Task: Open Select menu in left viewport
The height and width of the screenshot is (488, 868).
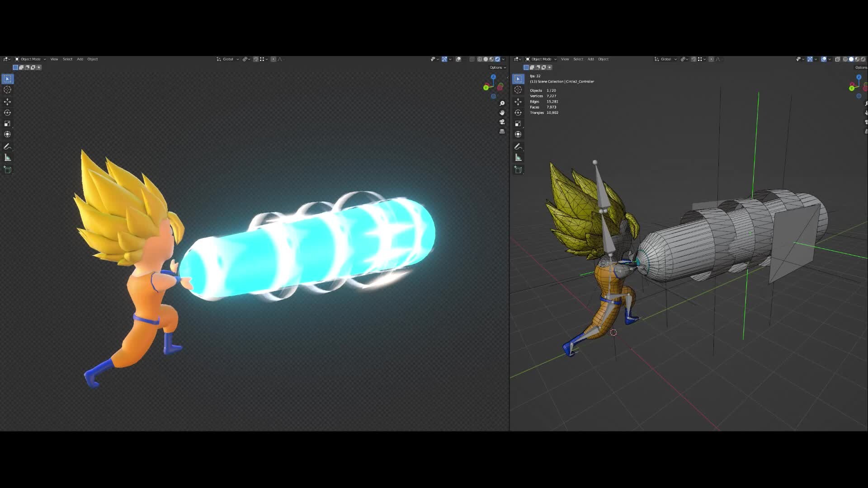Action: tap(67, 59)
